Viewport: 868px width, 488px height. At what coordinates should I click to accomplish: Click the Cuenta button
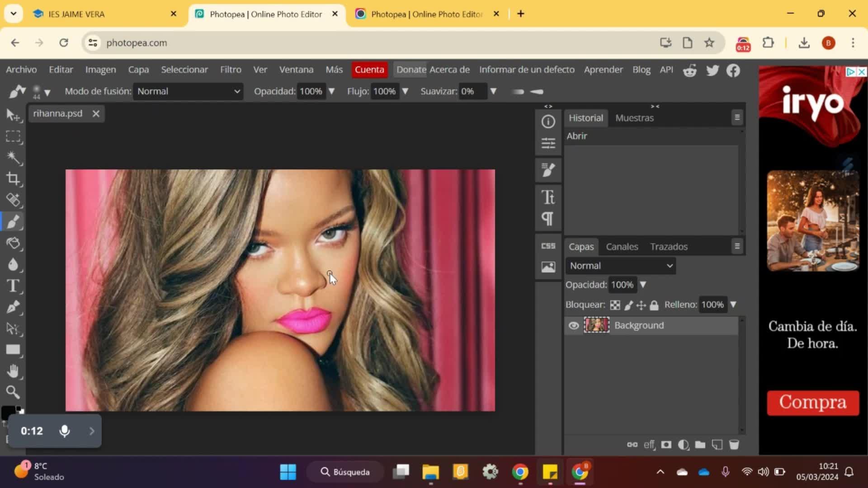pos(369,70)
